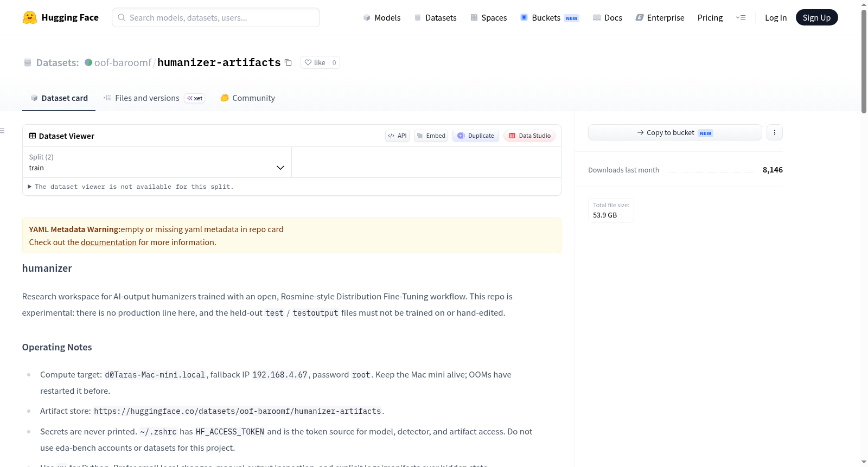Click the Sign Up button
868x467 pixels.
coord(816,17)
